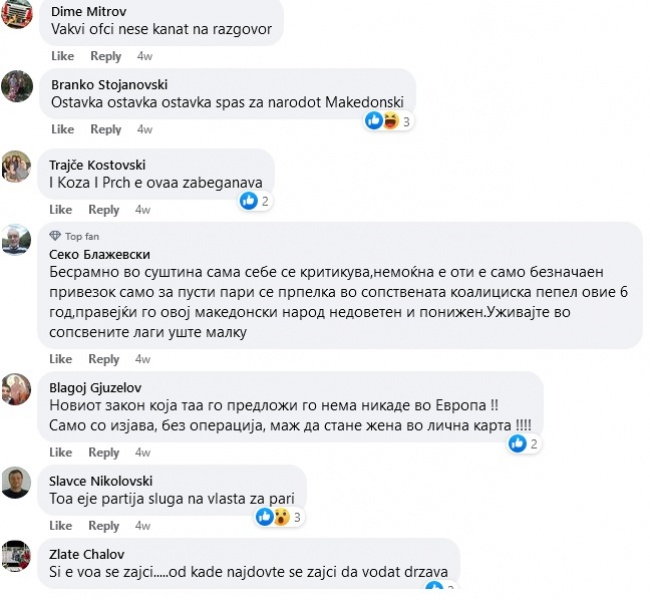Like Секо Блажевски's comment
650x600 pixels.
pos(62,359)
